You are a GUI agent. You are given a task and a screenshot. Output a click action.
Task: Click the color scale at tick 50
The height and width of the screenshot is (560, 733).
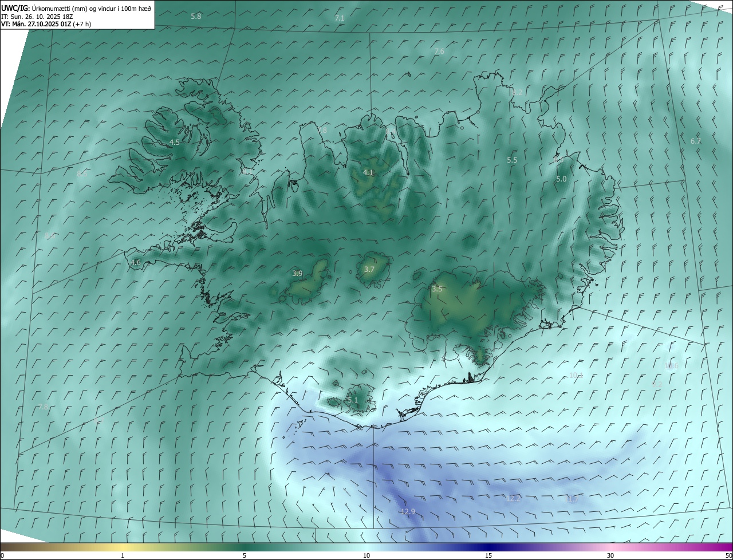(728, 555)
